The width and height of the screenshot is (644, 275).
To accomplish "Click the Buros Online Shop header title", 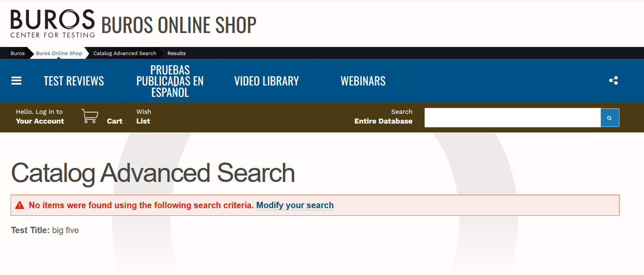I will 179,25.
